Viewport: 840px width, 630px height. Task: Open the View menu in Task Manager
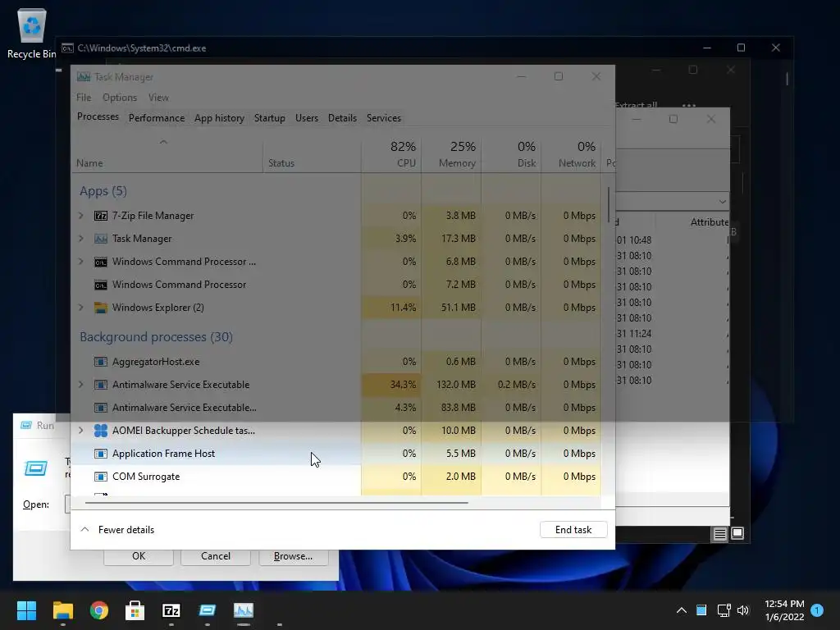158,98
